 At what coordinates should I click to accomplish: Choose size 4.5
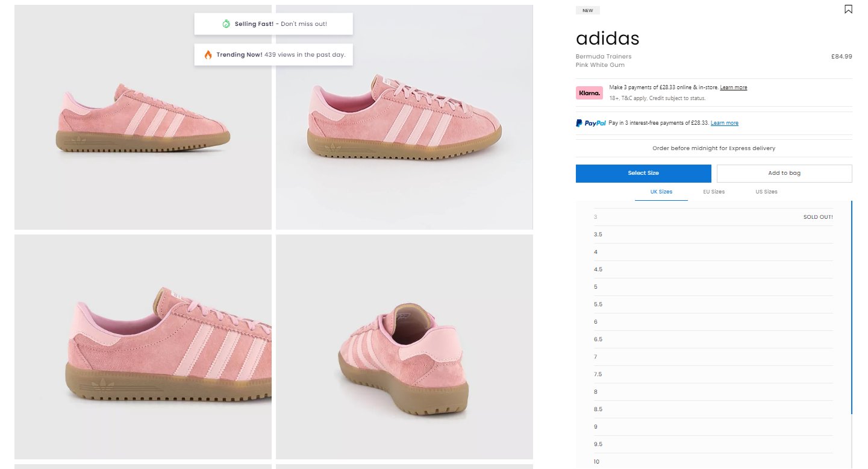click(x=713, y=269)
